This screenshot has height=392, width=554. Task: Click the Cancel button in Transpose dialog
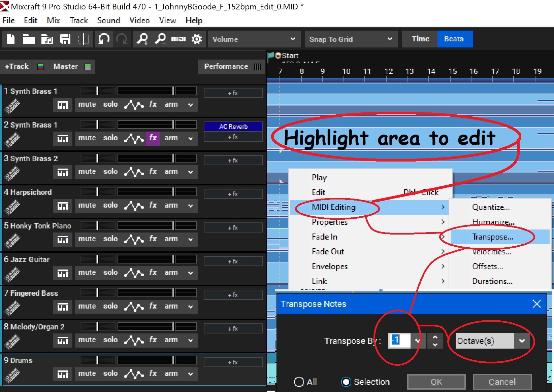click(502, 382)
